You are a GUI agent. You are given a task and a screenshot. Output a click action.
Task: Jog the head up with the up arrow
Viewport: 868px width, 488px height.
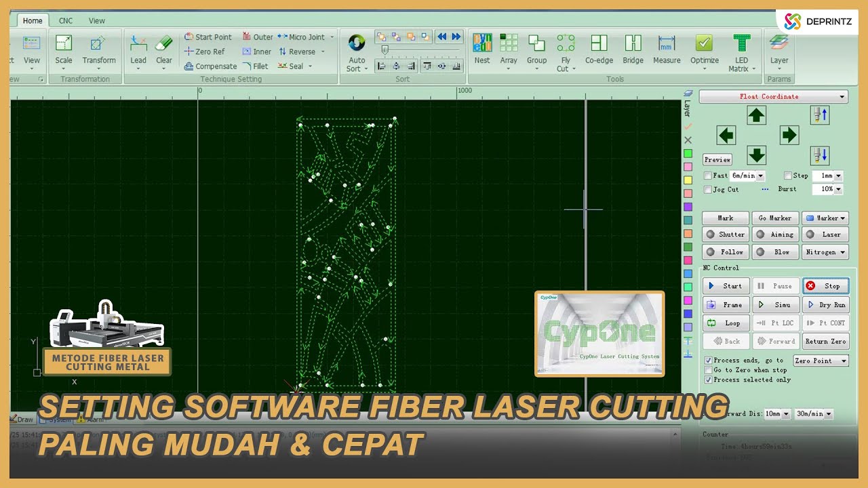tap(757, 115)
